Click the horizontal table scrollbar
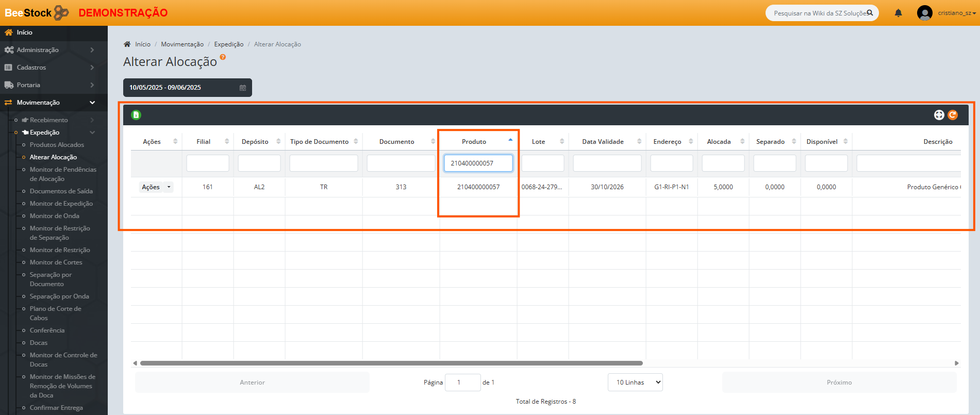Image resolution: width=980 pixels, height=415 pixels. click(x=391, y=363)
